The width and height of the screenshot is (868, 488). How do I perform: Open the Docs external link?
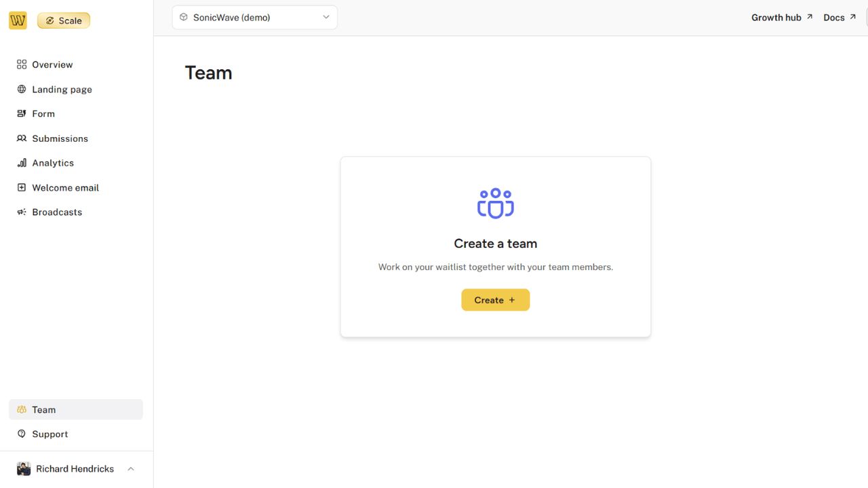[x=839, y=17]
